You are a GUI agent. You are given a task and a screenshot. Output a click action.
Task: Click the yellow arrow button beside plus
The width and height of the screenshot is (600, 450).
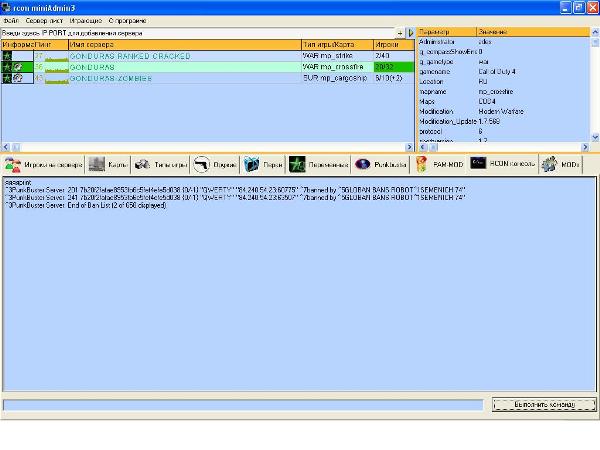[x=410, y=33]
